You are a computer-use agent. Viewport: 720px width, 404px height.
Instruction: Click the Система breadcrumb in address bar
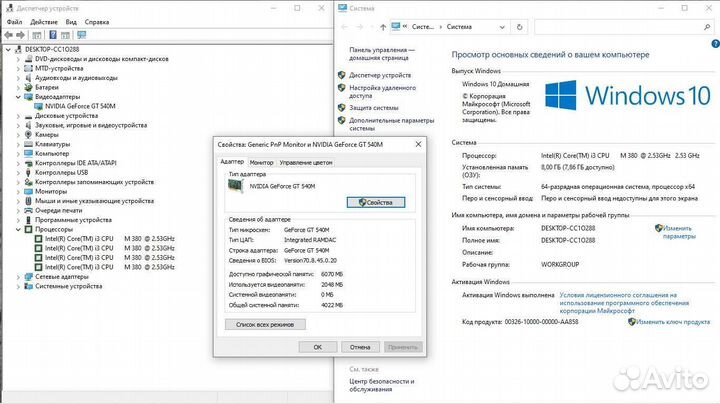click(459, 27)
